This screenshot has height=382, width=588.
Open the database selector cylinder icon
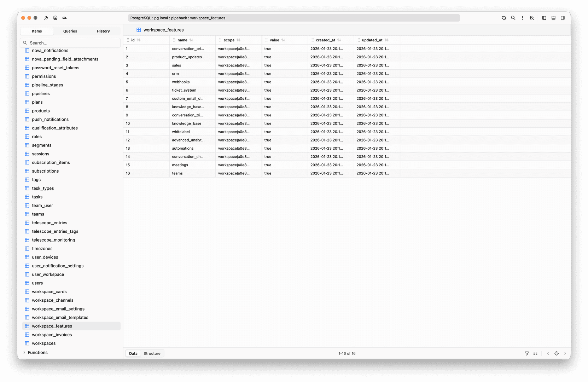pos(55,18)
